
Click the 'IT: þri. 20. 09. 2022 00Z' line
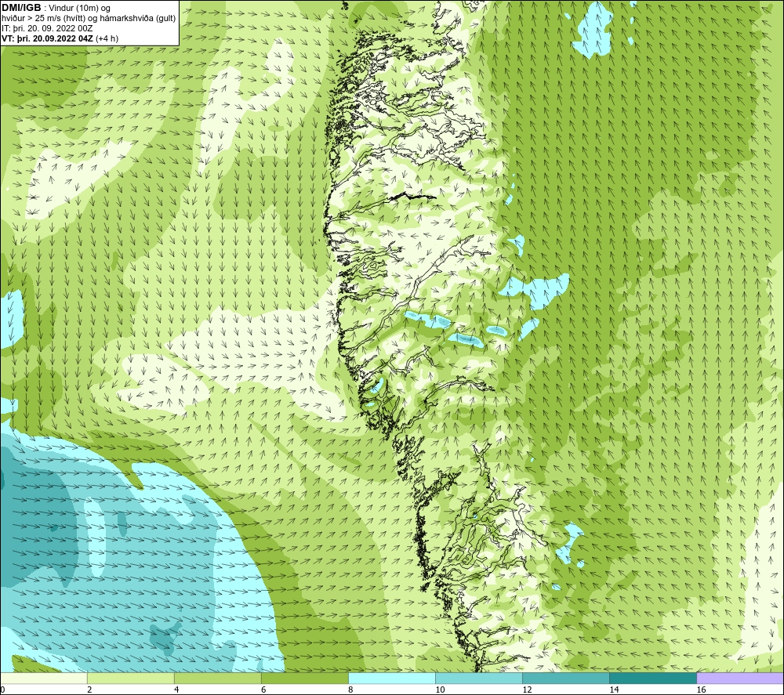tap(47, 28)
